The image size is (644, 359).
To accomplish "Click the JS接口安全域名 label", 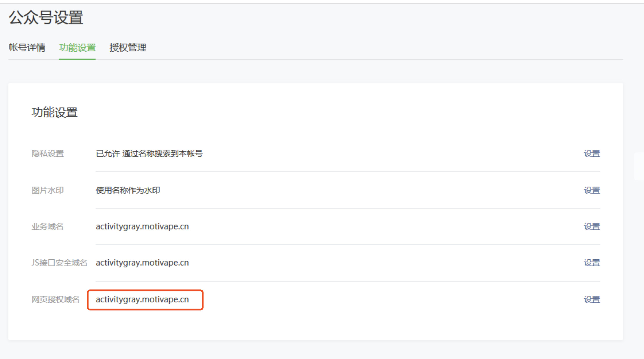I will (59, 263).
